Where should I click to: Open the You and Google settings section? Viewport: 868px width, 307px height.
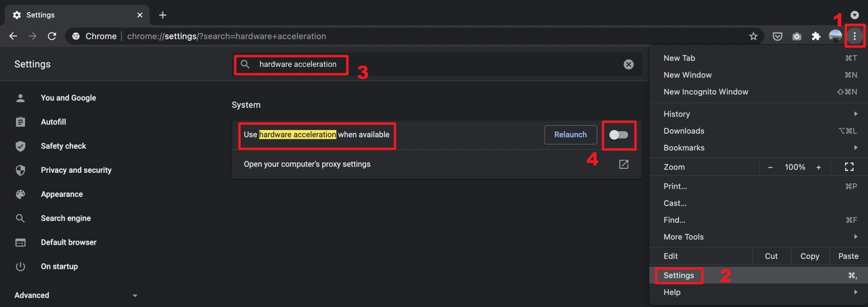point(68,97)
